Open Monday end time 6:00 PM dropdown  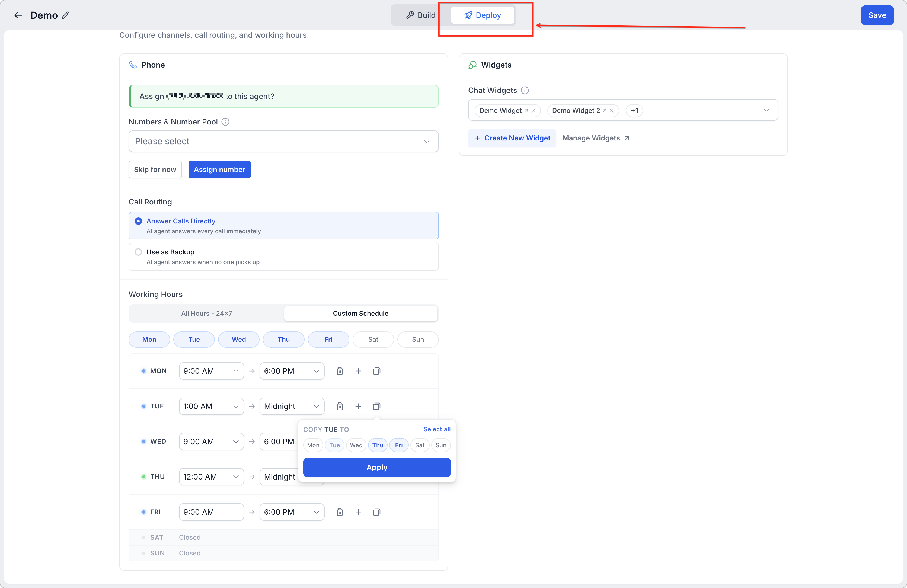pyautogui.click(x=292, y=371)
